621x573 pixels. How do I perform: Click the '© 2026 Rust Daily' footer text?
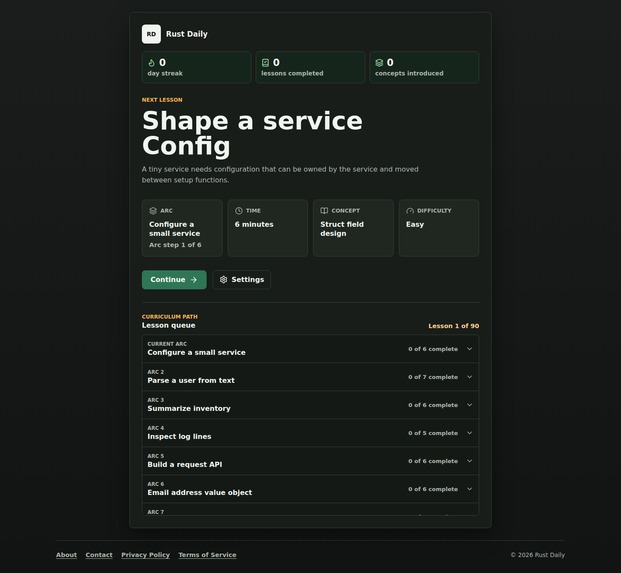(537, 555)
